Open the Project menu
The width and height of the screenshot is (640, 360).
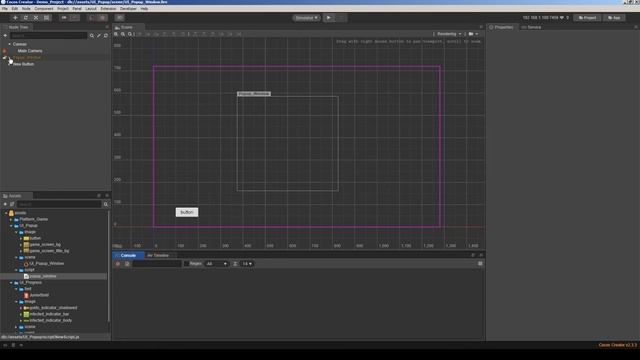(x=63, y=9)
